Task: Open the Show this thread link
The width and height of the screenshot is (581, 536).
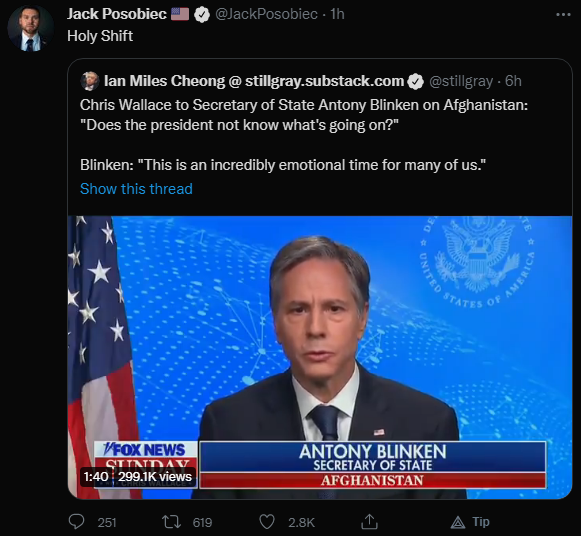Action: [136, 189]
